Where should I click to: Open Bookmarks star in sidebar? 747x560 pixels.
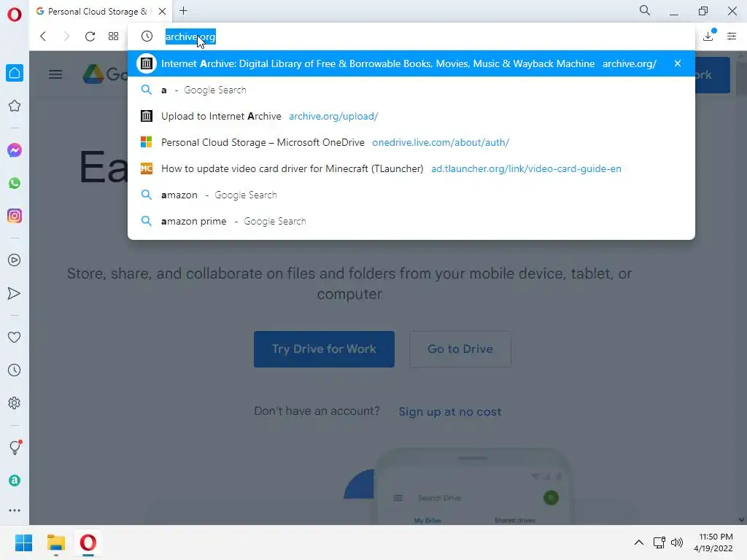15,106
